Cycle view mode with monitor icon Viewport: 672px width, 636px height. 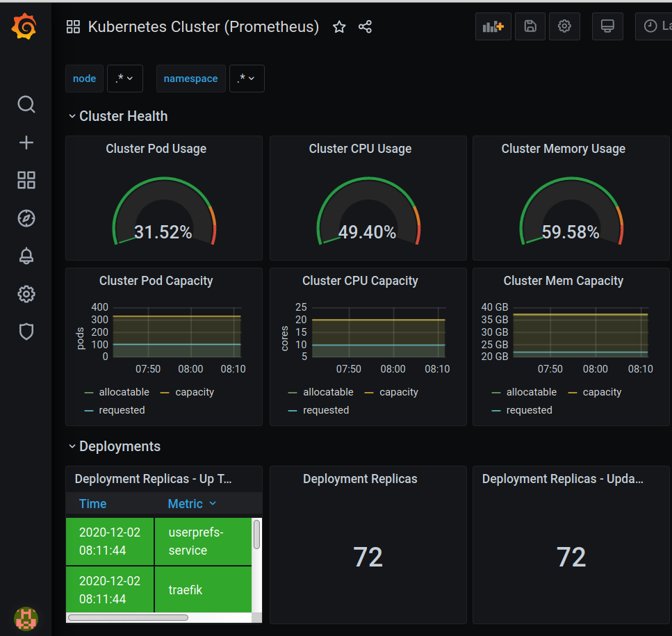click(x=607, y=26)
